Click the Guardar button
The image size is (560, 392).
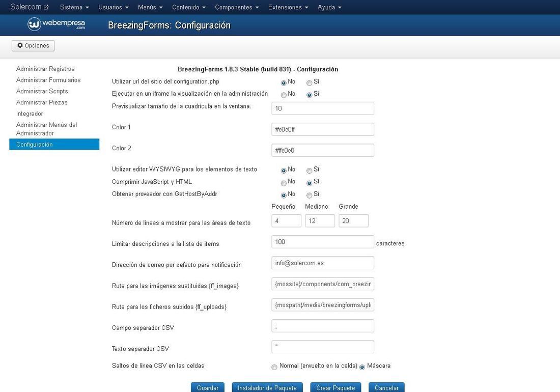click(x=208, y=387)
